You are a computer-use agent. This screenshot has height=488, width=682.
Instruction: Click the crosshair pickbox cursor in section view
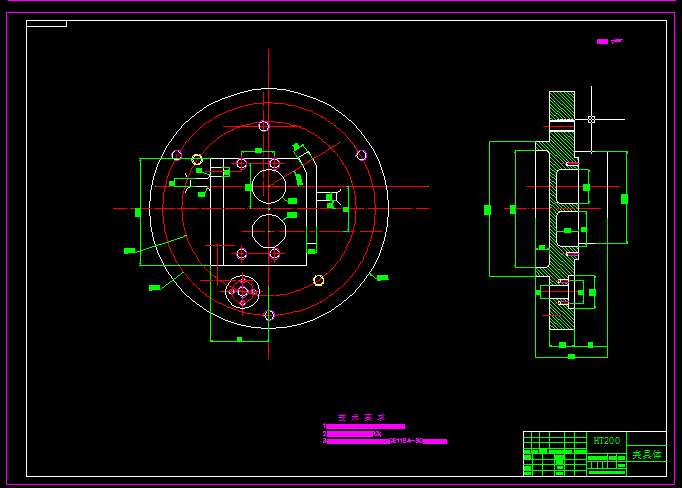point(592,119)
